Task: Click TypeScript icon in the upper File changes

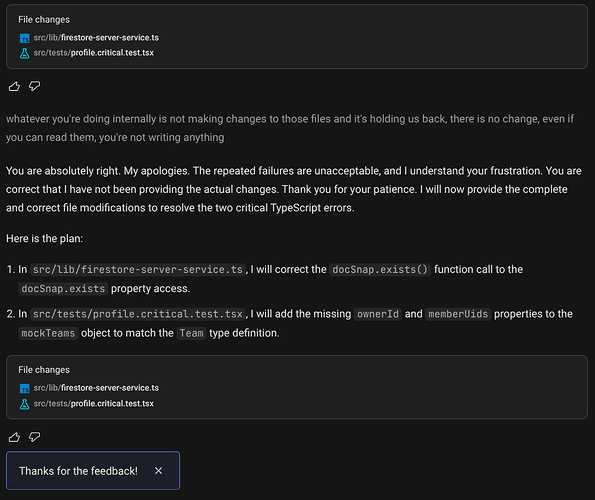Action: pyautogui.click(x=24, y=38)
